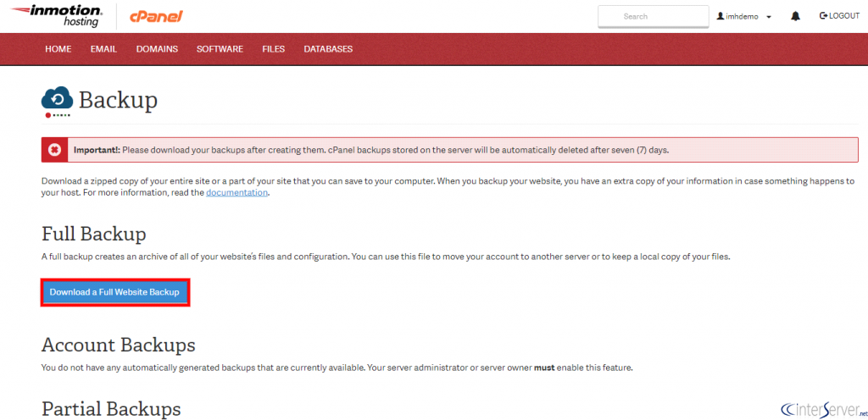868x420 pixels.
Task: Click the logout arrow icon
Action: click(823, 16)
